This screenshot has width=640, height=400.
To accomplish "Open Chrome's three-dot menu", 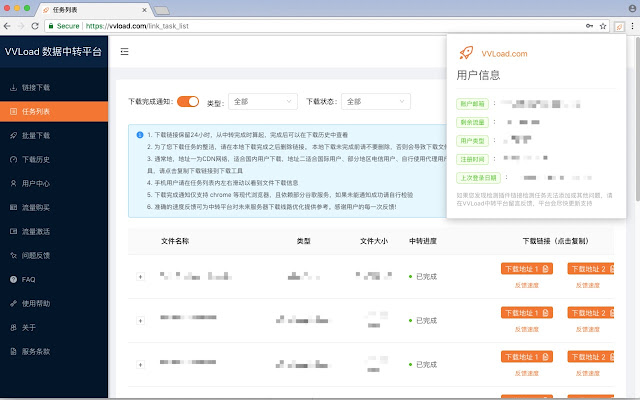I will click(633, 26).
